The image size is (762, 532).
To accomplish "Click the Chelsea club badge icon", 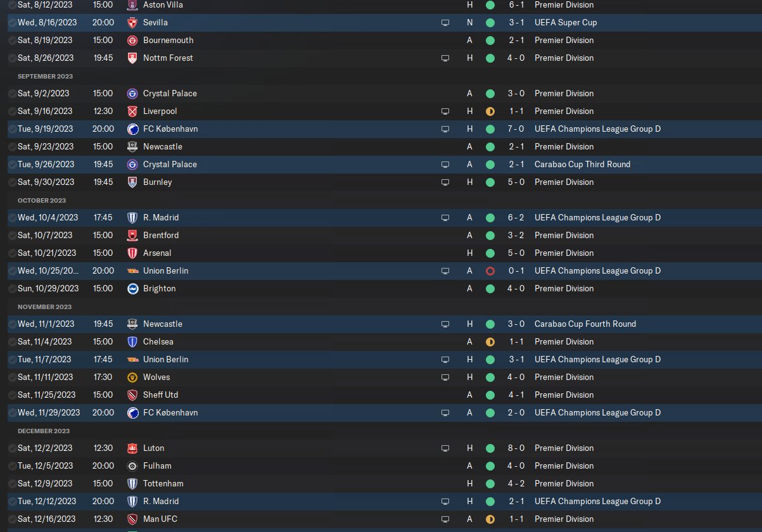I will click(x=132, y=341).
